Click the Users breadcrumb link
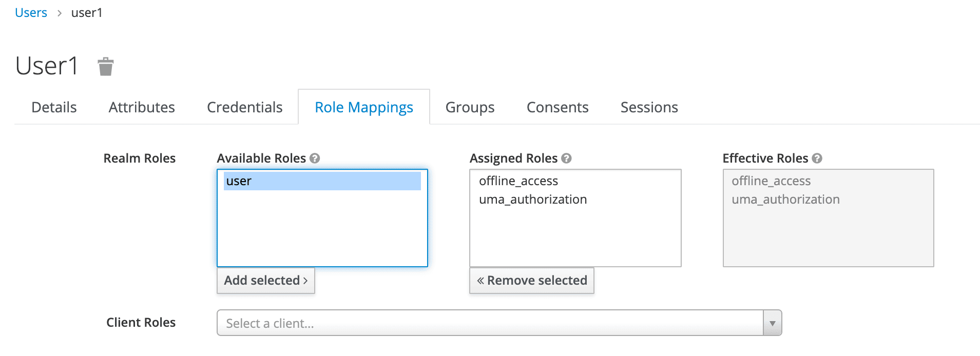The height and width of the screenshot is (356, 980). 31,13
